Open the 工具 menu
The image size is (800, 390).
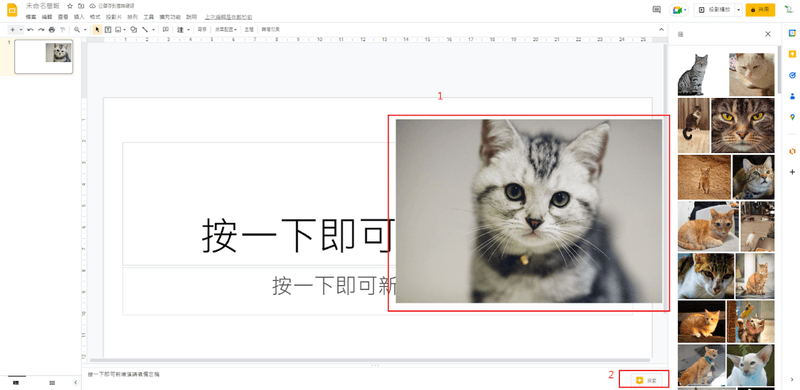point(148,17)
